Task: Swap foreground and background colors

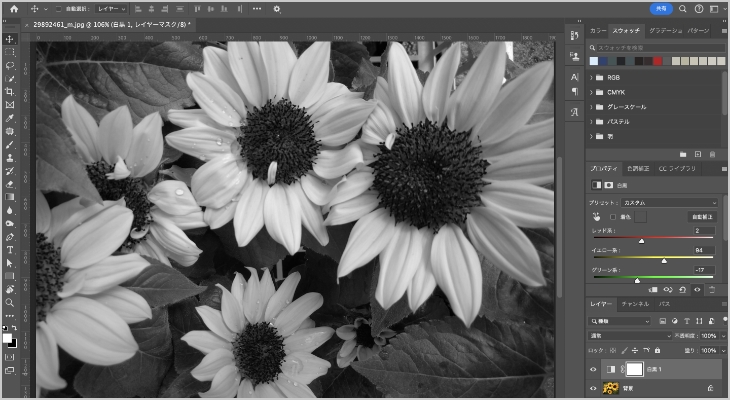Action: click(15, 328)
